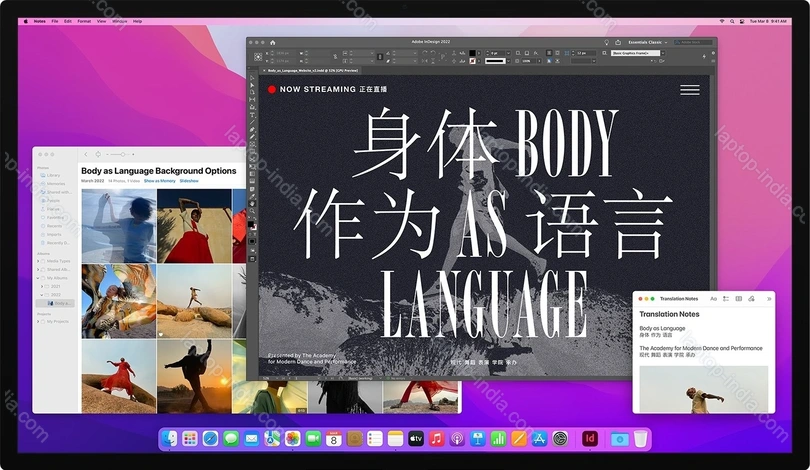Launch Adobe InDesign from the Dock

pyautogui.click(x=591, y=439)
